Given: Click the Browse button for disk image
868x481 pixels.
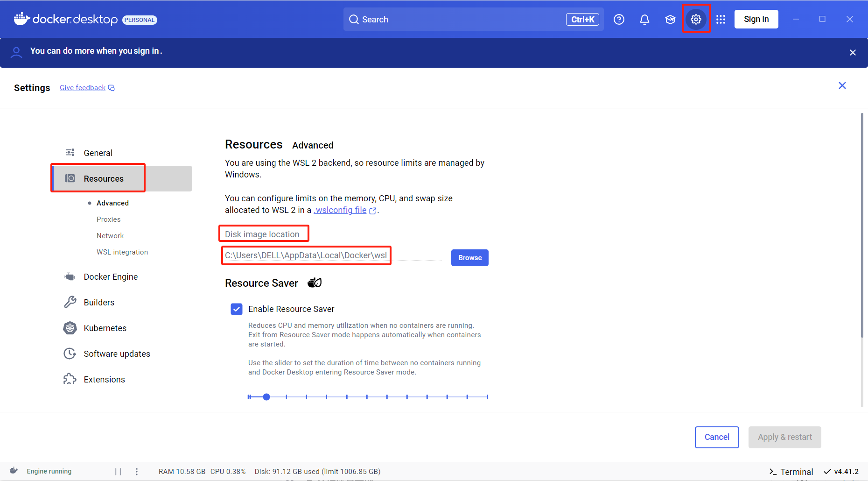Looking at the screenshot, I should 469,258.
